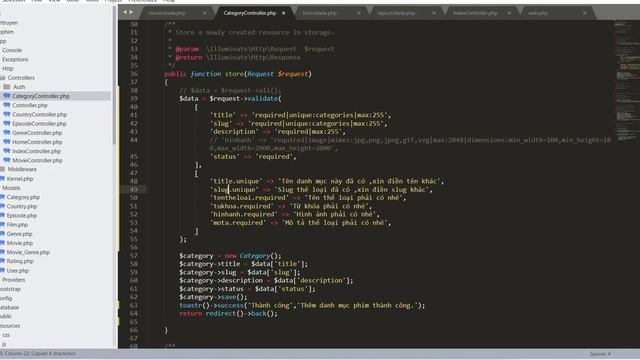The image size is (640, 360).
Task: Open Country.php model file
Action: (x=22, y=206)
